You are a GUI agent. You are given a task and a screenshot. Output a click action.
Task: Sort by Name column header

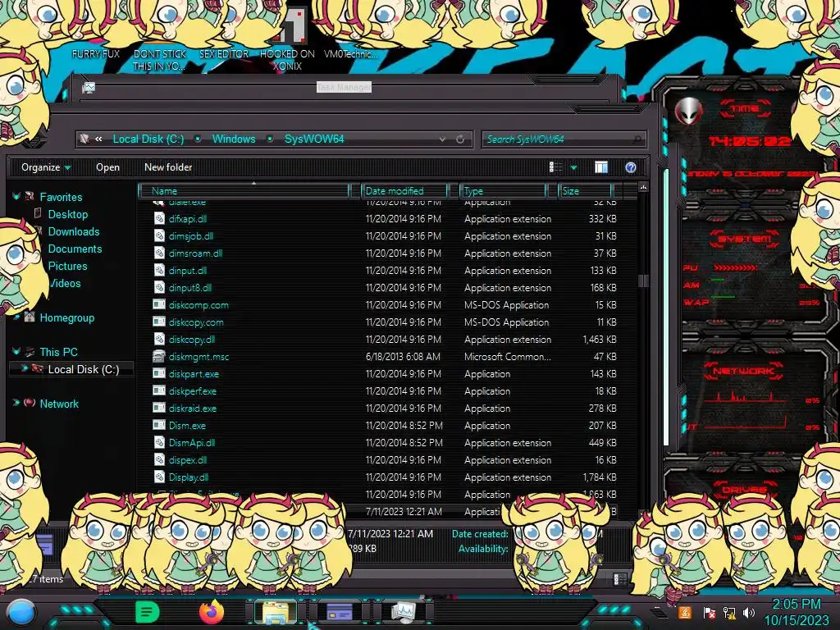pos(244,190)
